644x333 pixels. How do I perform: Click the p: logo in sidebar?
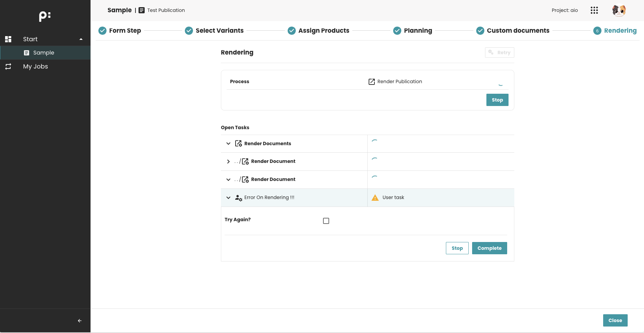45,16
